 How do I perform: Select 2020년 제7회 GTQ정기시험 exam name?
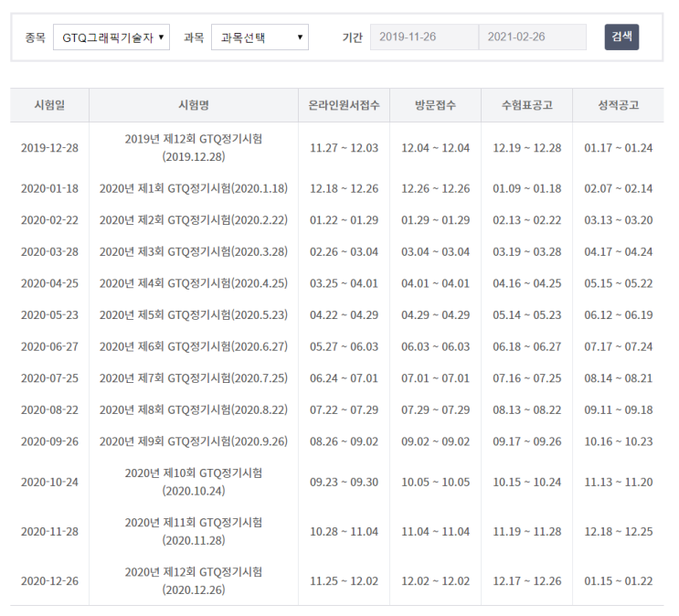click(194, 378)
